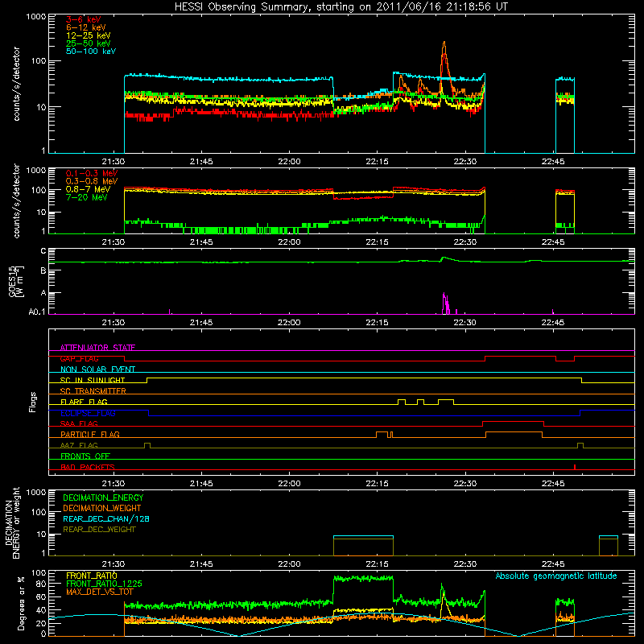
Task: Select the SC_IN_SUNLIGHT flag label
Action: (93, 380)
